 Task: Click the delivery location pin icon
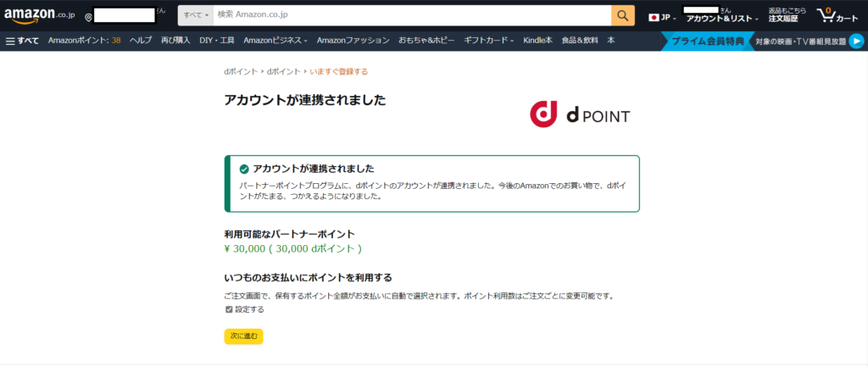tap(88, 18)
